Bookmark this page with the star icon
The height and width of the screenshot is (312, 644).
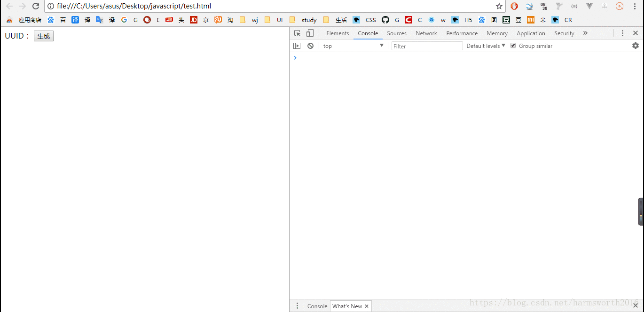(x=499, y=6)
